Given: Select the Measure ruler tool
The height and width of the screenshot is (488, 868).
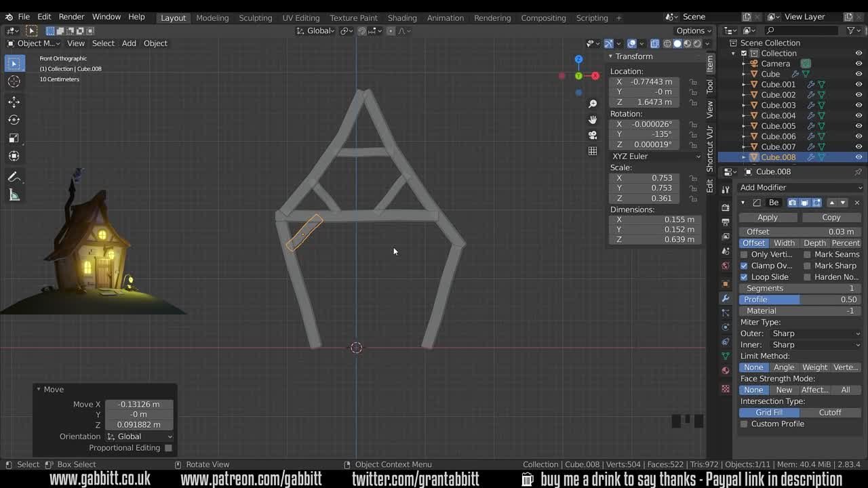Looking at the screenshot, I should (14, 195).
